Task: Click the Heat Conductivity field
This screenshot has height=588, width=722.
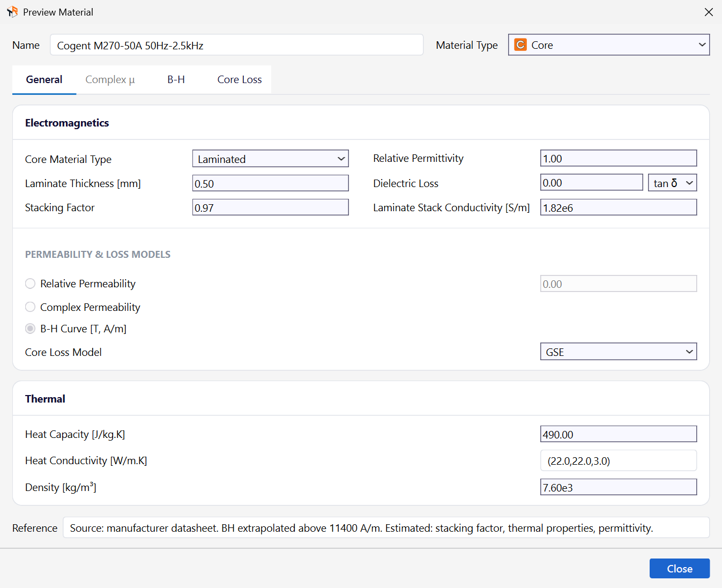Action: 619,460
